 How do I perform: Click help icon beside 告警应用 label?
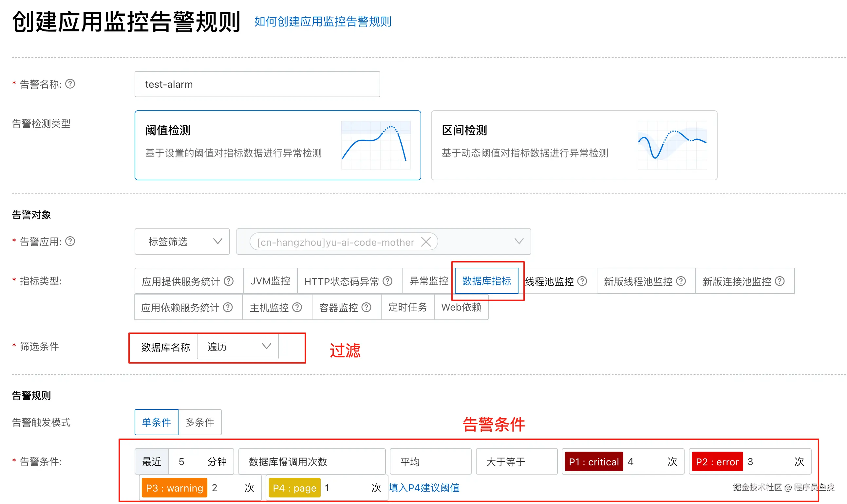(x=70, y=242)
